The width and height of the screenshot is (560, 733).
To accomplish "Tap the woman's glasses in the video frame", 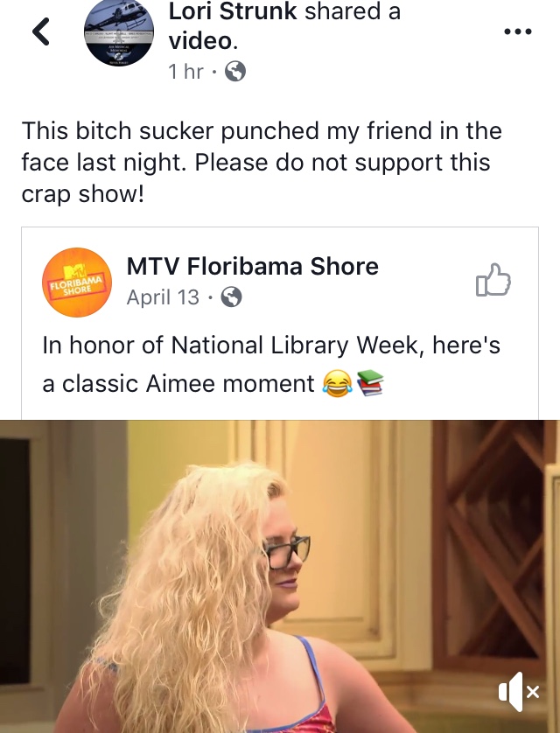I will [286, 552].
